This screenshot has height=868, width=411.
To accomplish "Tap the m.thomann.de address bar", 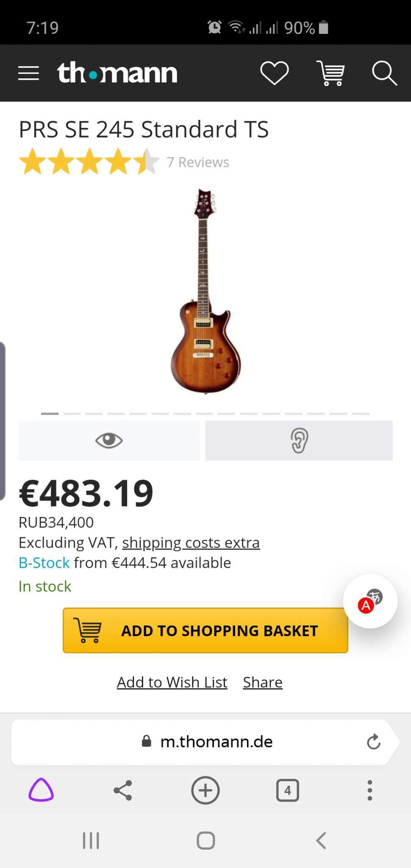I will [x=216, y=742].
